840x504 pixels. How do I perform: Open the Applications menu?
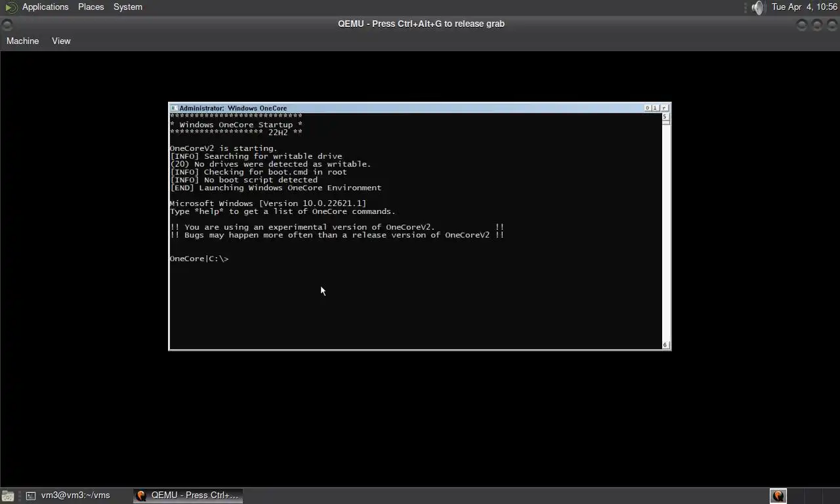coord(45,7)
